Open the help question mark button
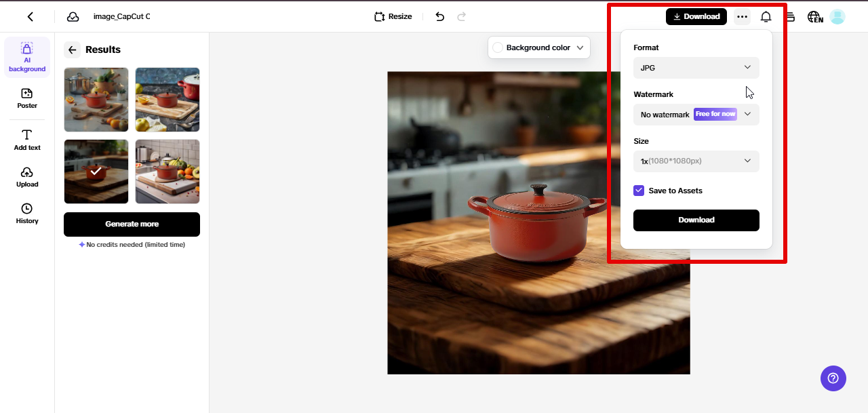 [833, 378]
